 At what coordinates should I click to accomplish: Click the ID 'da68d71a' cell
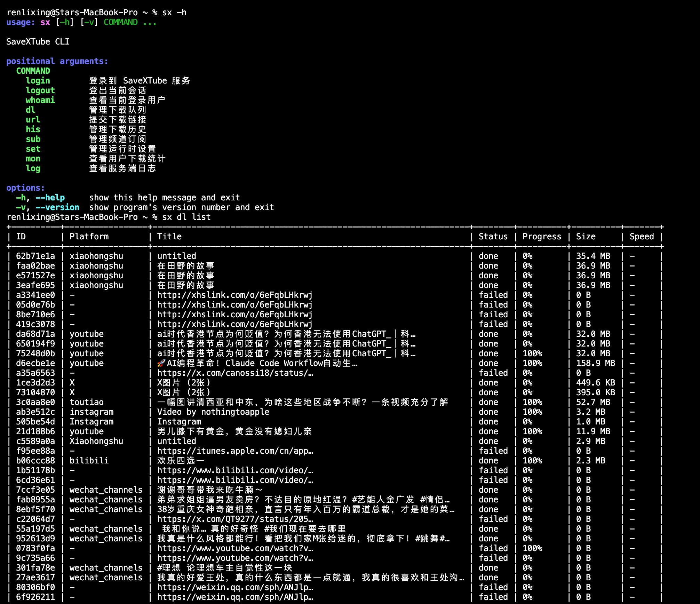35,334
